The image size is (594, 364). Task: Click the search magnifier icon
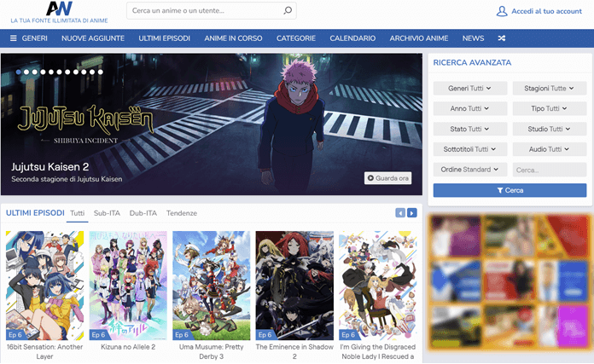[x=288, y=10]
